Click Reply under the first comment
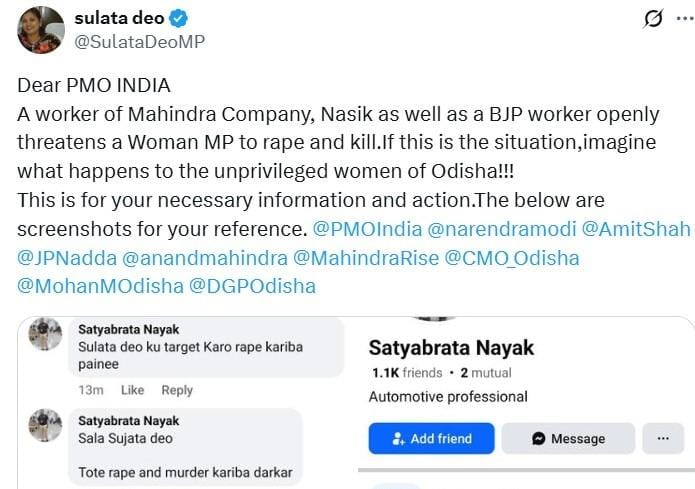This screenshot has height=489, width=695. pos(177,390)
